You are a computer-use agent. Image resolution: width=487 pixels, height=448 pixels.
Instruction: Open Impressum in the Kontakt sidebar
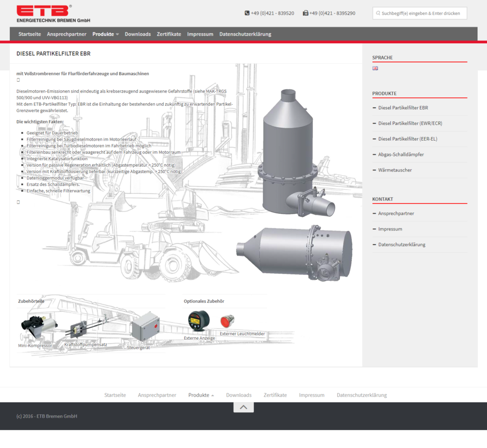point(390,229)
